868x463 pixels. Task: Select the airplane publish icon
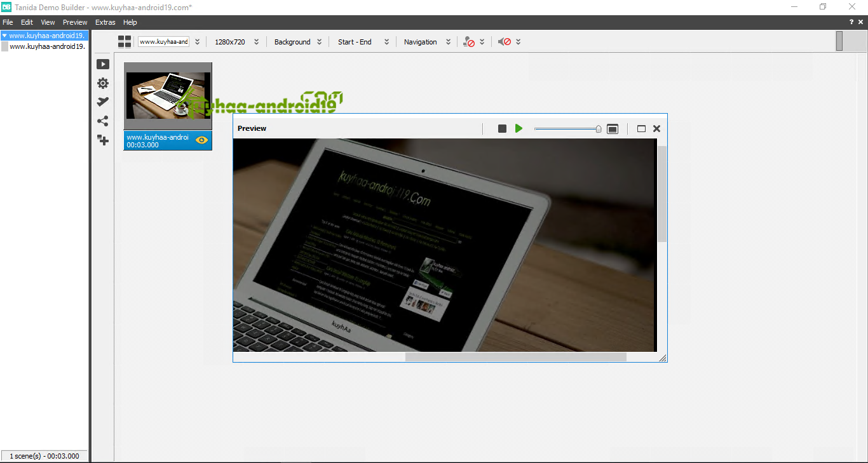tap(103, 102)
